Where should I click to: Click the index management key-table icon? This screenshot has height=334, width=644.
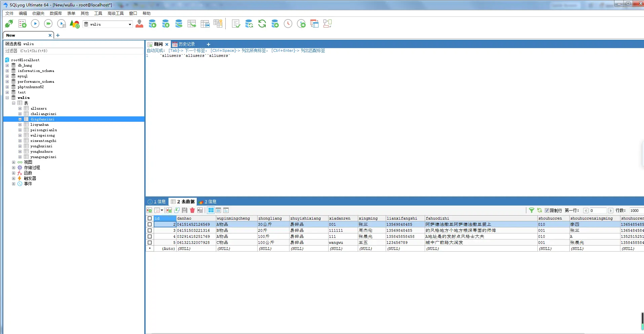[218, 24]
